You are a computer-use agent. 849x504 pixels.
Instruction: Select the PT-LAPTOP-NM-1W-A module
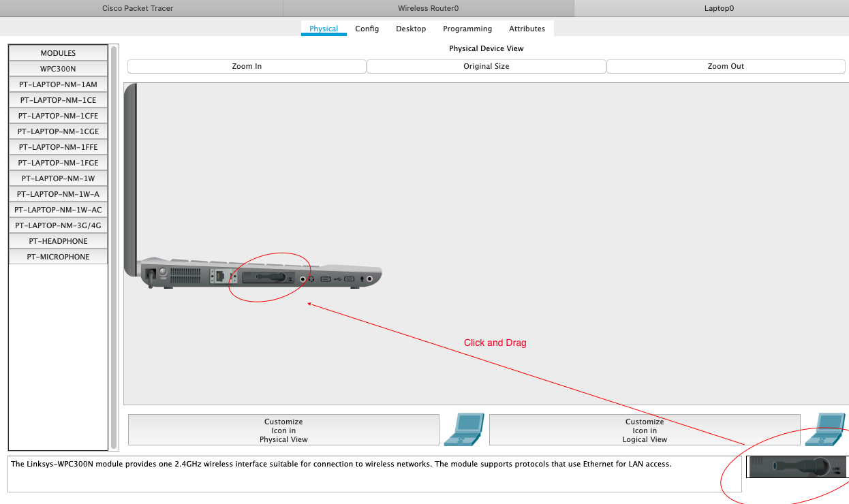pyautogui.click(x=58, y=194)
